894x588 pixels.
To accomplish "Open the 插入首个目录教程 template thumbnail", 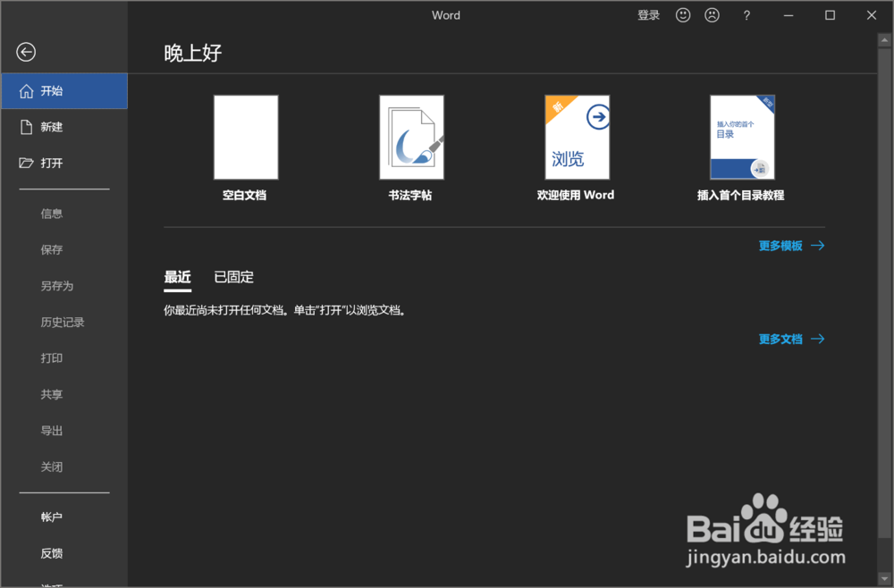I will point(742,138).
